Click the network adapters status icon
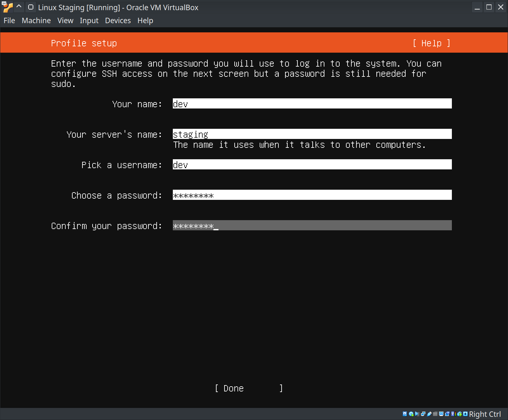This screenshot has height=420, width=508. click(423, 414)
